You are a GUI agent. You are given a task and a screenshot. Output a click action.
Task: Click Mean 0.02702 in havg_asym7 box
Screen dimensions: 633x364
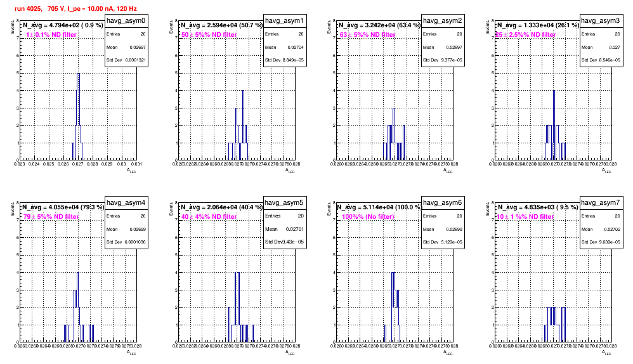click(601, 229)
